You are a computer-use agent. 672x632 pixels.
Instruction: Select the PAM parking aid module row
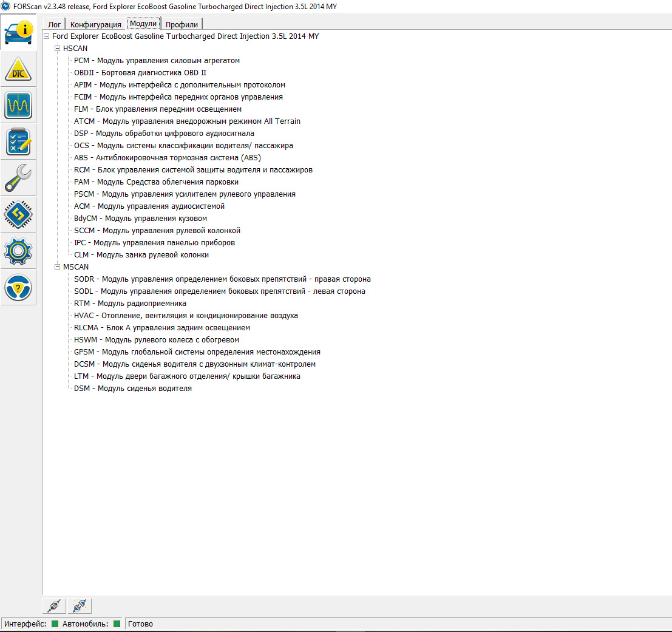(x=157, y=182)
